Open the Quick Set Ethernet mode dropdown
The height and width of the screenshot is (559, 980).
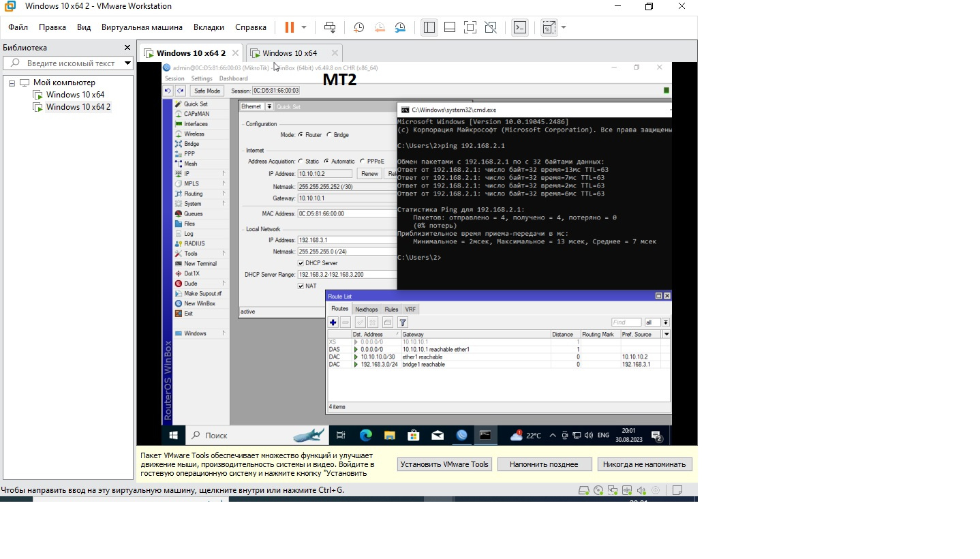pyautogui.click(x=269, y=106)
